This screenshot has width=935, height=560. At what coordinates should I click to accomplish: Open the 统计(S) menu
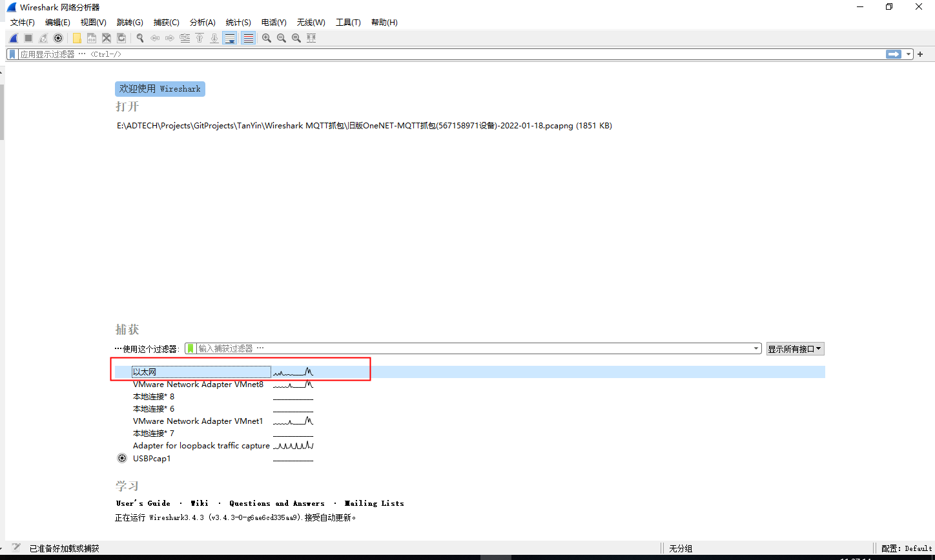(x=238, y=23)
